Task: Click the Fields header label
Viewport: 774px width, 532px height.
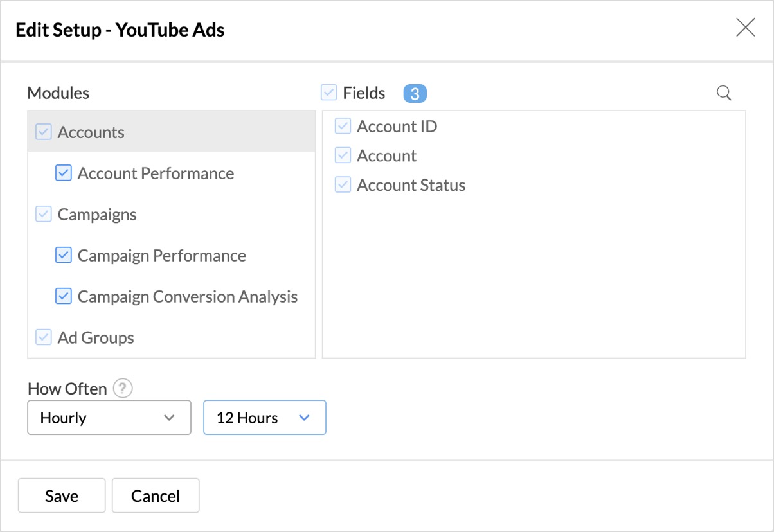Action: coord(364,93)
